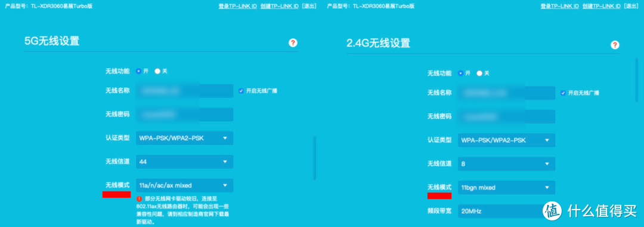Turn 5G wireless function on

[139, 71]
